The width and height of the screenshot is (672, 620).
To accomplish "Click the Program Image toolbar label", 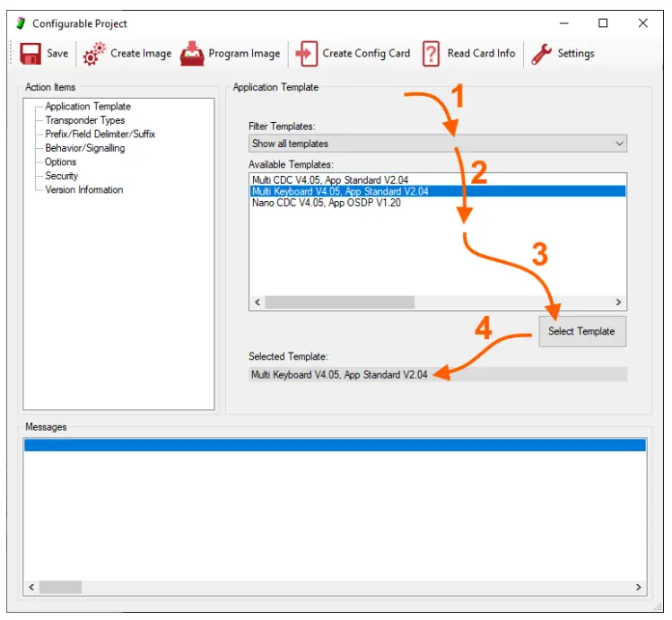I will (244, 54).
